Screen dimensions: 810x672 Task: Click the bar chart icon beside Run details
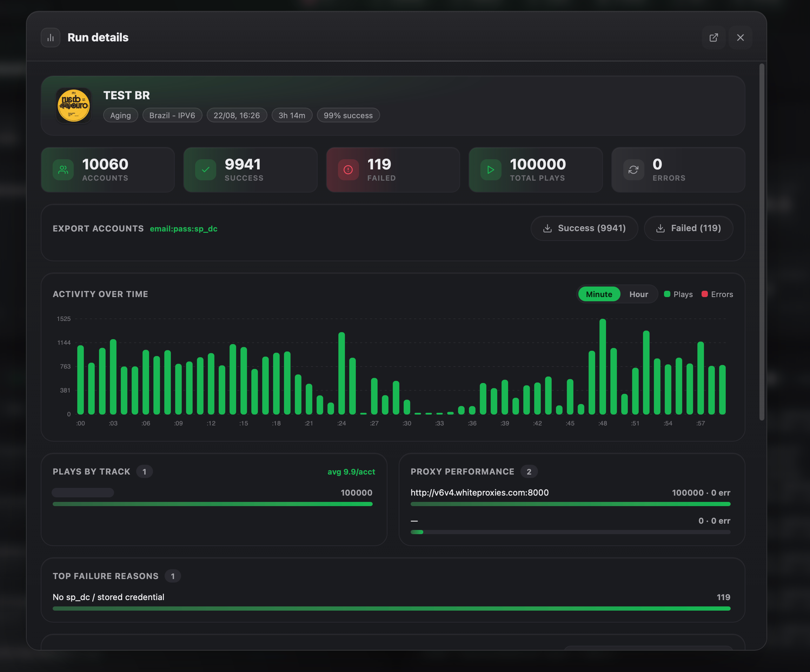[51, 38]
